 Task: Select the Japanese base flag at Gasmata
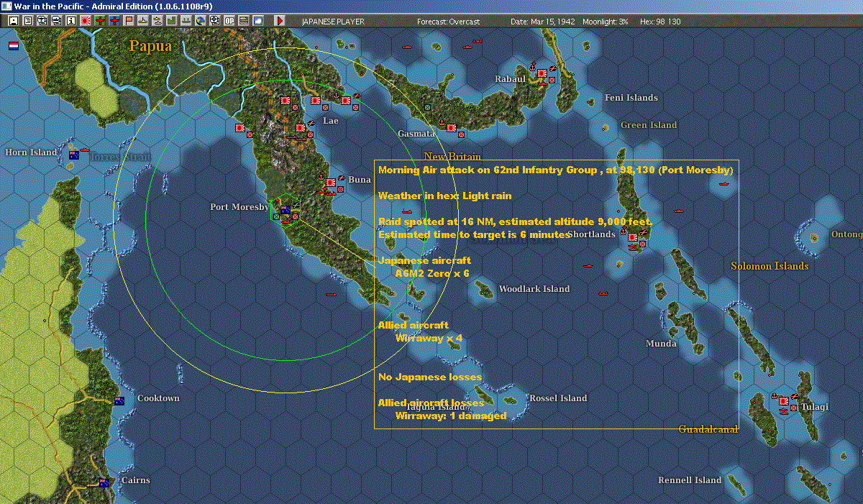pos(451,127)
